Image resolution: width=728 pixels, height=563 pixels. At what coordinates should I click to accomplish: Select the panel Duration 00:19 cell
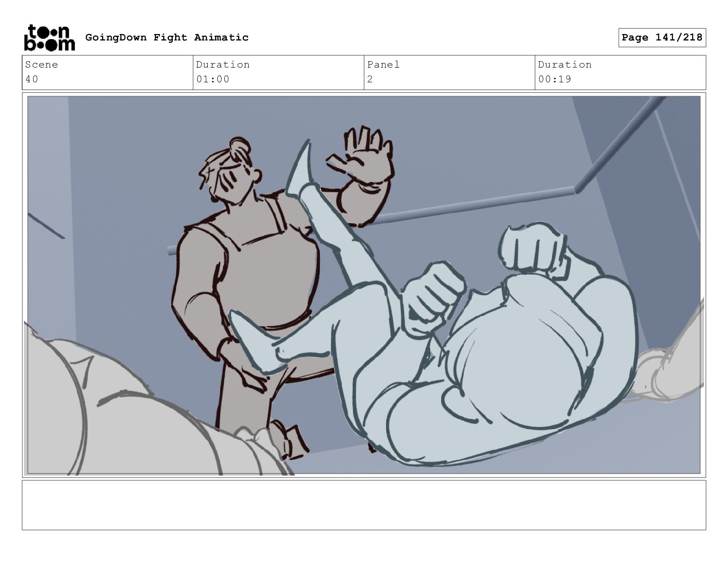(x=620, y=72)
